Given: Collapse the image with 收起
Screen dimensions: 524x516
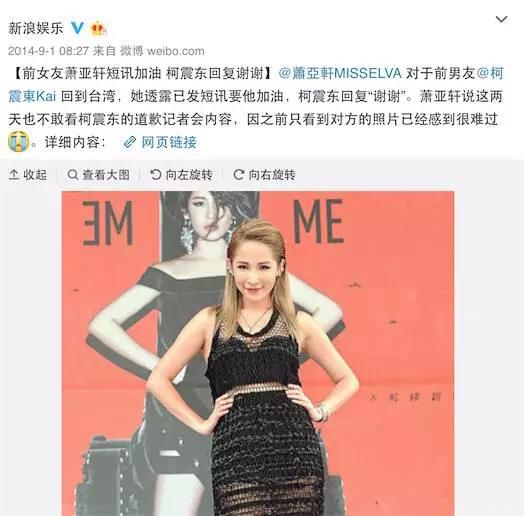Looking at the screenshot, I should (x=27, y=175).
